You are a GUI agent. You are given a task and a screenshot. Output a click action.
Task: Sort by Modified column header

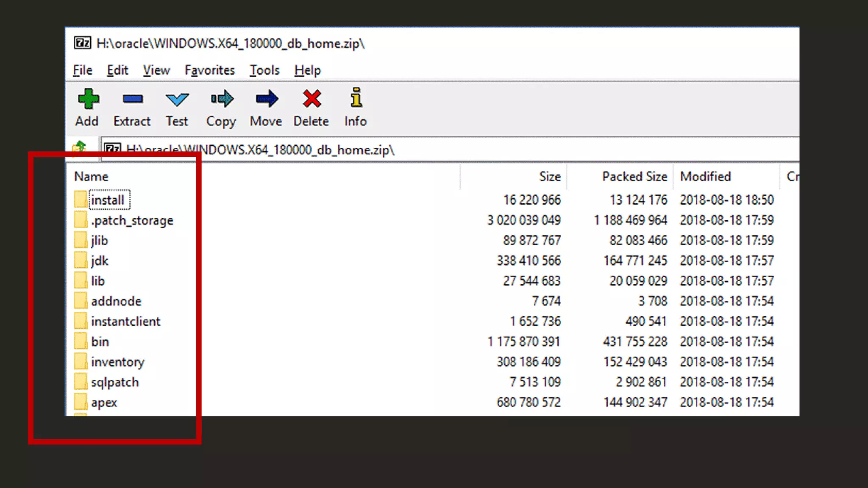click(705, 177)
